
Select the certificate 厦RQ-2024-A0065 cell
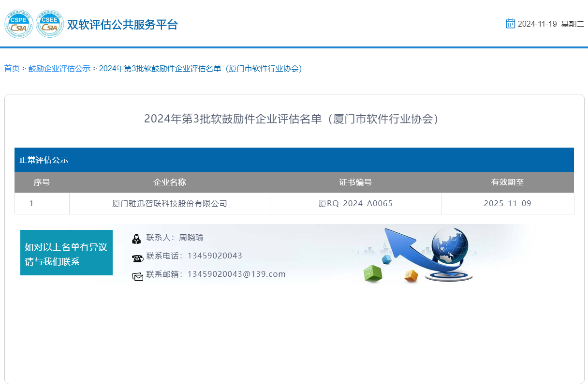pyautogui.click(x=355, y=203)
